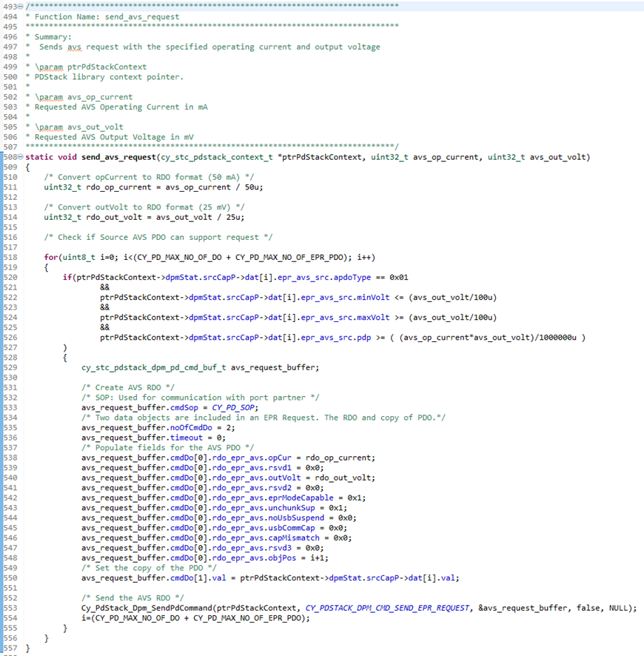644x656 pixels.
Task: Click the 'Send the AVS RDO' comment
Action: pyautogui.click(x=133, y=598)
